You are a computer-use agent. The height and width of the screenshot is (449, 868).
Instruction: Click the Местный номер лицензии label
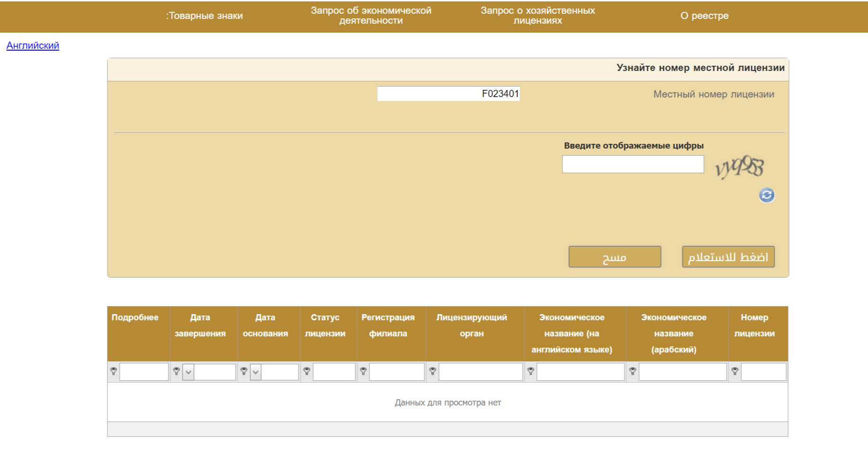[x=714, y=94]
